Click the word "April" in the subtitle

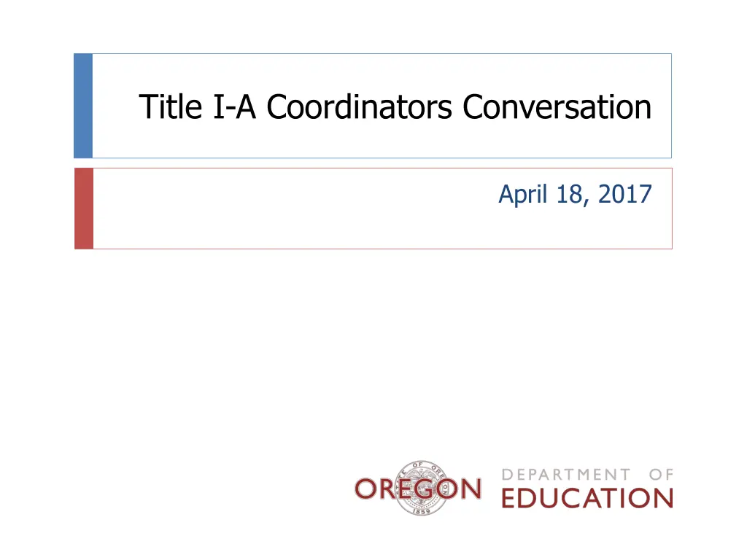pos(522,194)
